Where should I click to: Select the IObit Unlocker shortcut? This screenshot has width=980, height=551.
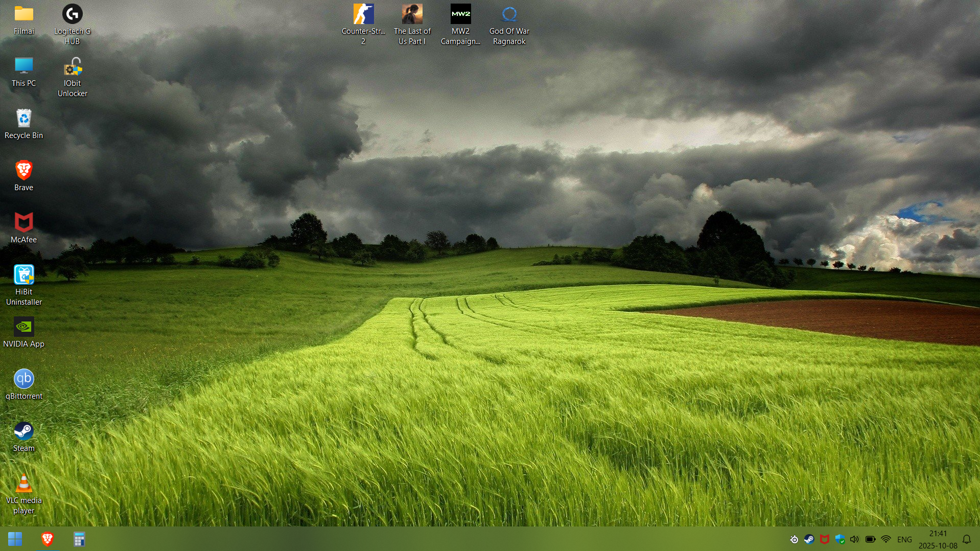click(72, 77)
